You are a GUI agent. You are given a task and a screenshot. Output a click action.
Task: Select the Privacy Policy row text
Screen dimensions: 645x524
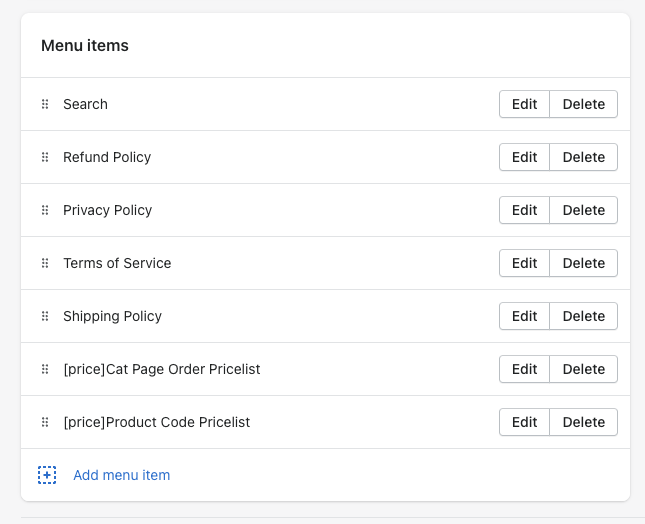[107, 210]
